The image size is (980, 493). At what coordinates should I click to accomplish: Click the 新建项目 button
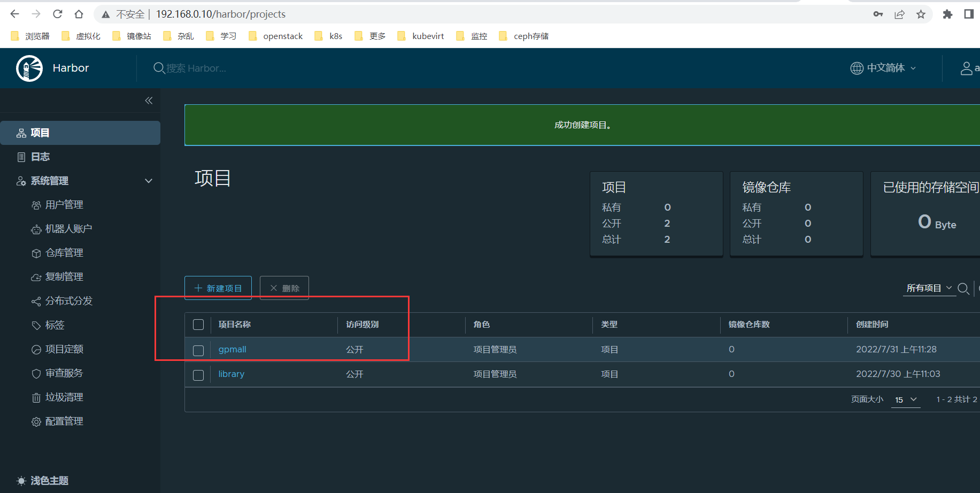218,288
